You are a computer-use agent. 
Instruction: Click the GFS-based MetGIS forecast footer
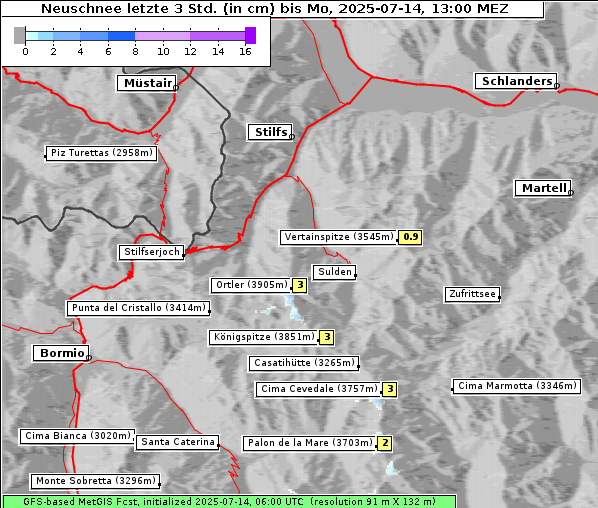pyautogui.click(x=229, y=502)
